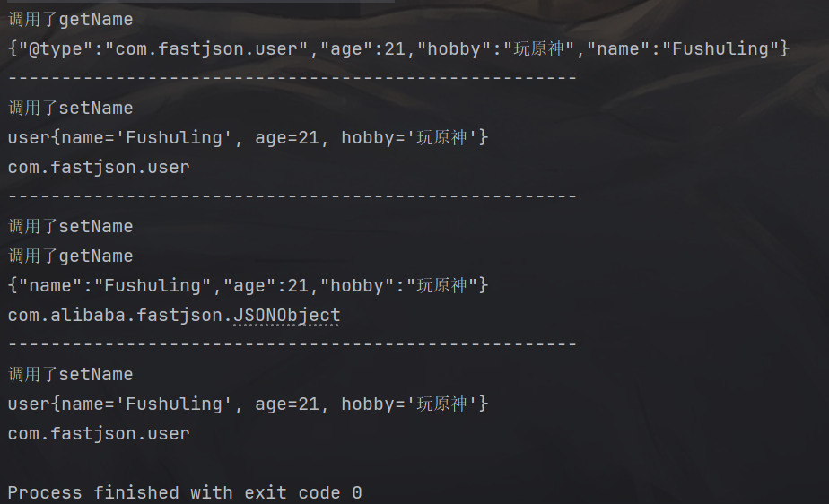Click 调用了getName line below the second setName
This screenshot has height=504, width=829.
pos(70,256)
